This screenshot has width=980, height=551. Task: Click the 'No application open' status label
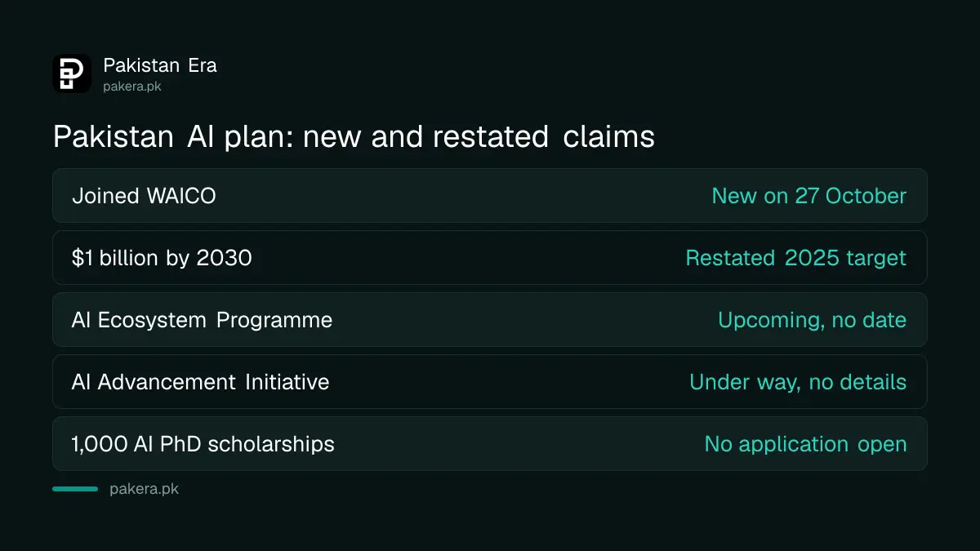805,444
